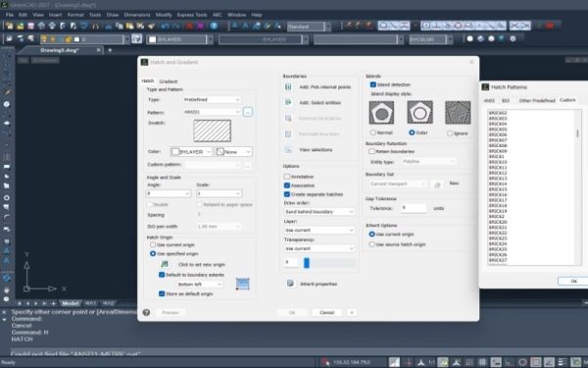Toggle the Annotative checkbox
588x368 pixels.
[287, 177]
